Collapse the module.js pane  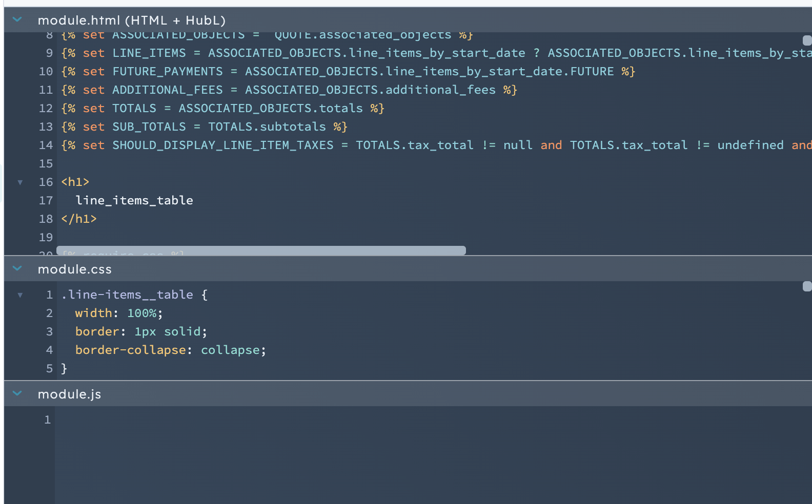tap(17, 393)
